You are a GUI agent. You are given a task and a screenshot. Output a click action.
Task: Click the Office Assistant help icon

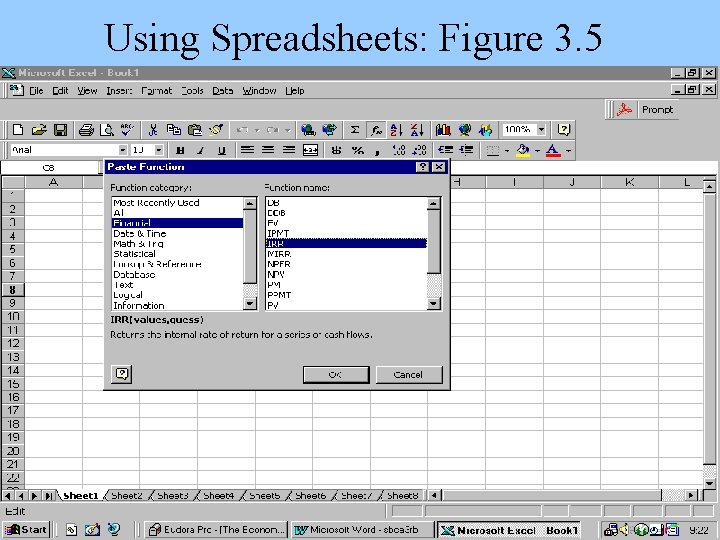(x=563, y=129)
